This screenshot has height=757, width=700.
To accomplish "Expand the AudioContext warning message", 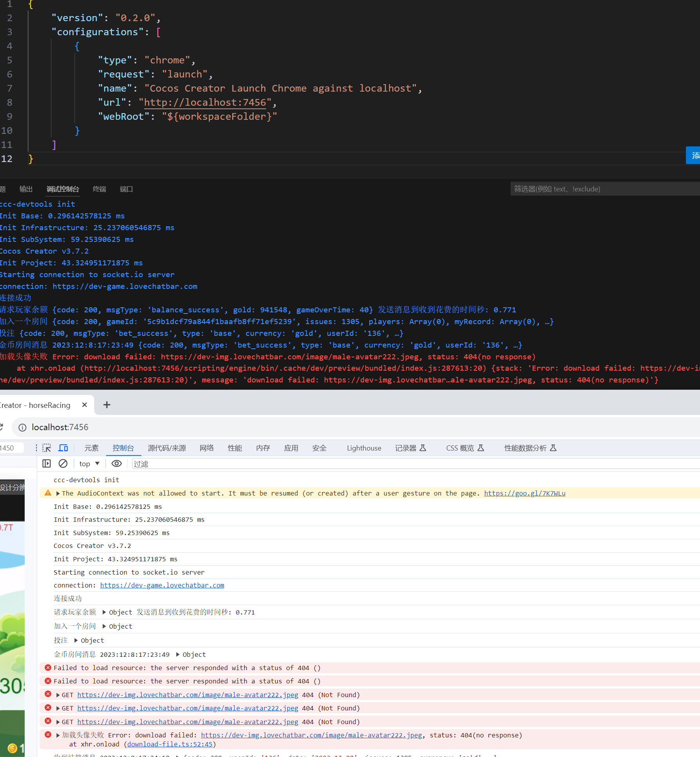I will tap(58, 493).
